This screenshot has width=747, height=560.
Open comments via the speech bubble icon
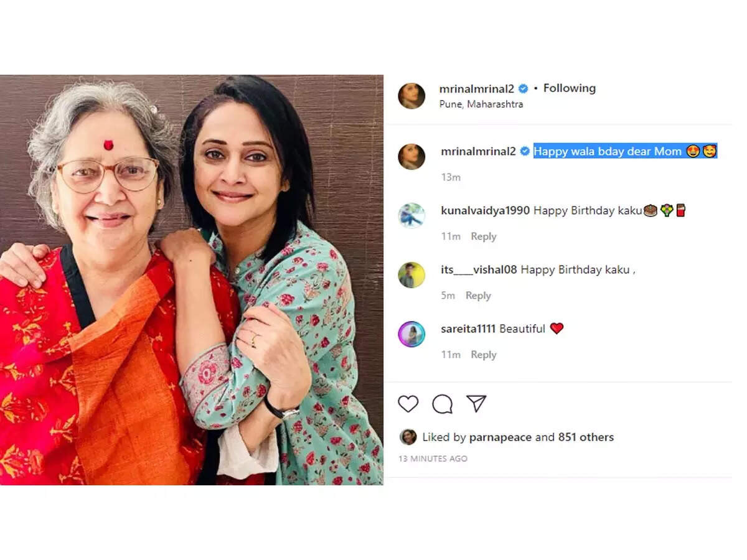pos(443,404)
